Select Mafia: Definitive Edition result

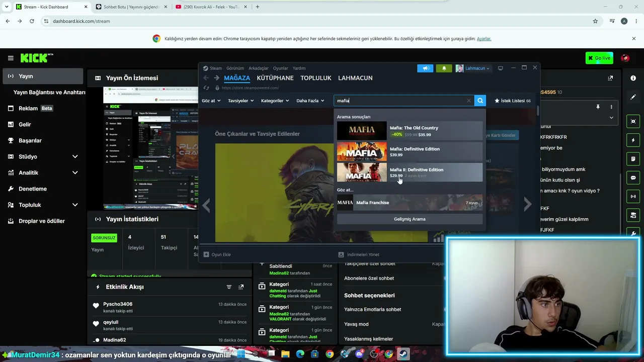[410, 151]
